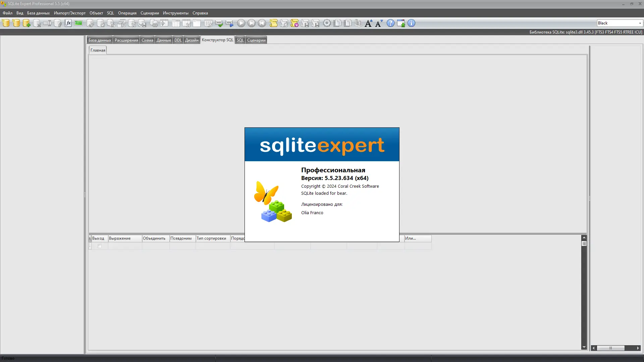Screen dimensions: 644x362
Task: Click the decrease font size icon
Action: [x=379, y=23]
